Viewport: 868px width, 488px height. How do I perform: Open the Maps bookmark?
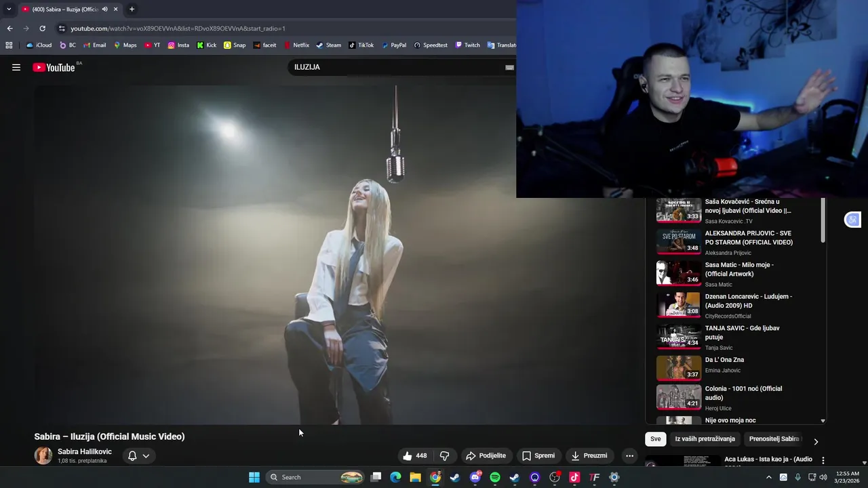(x=125, y=45)
